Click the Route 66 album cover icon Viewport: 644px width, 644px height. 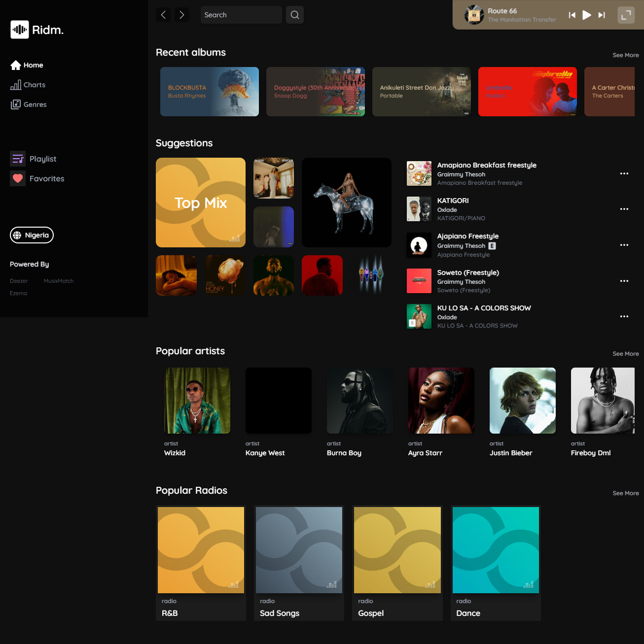click(x=474, y=15)
